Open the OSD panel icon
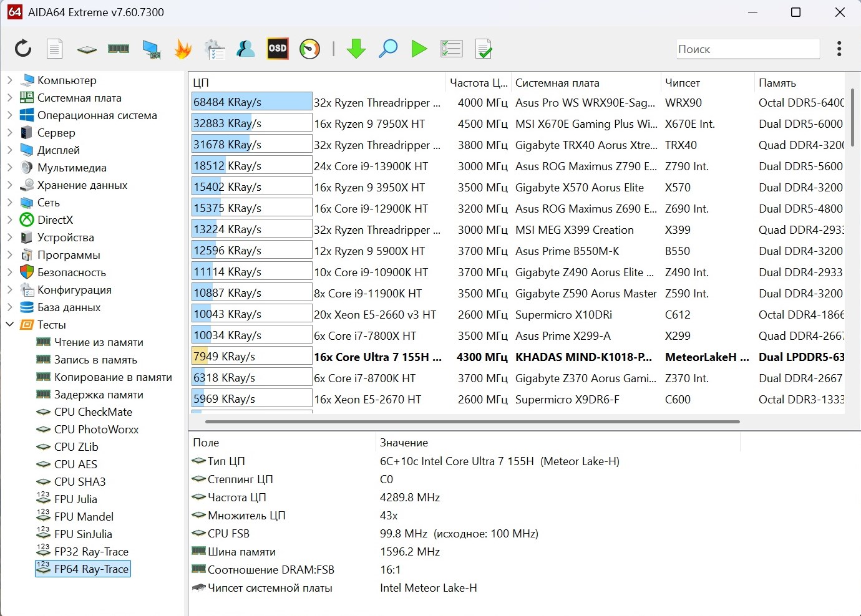Screen dimensions: 861x616 tap(278, 49)
